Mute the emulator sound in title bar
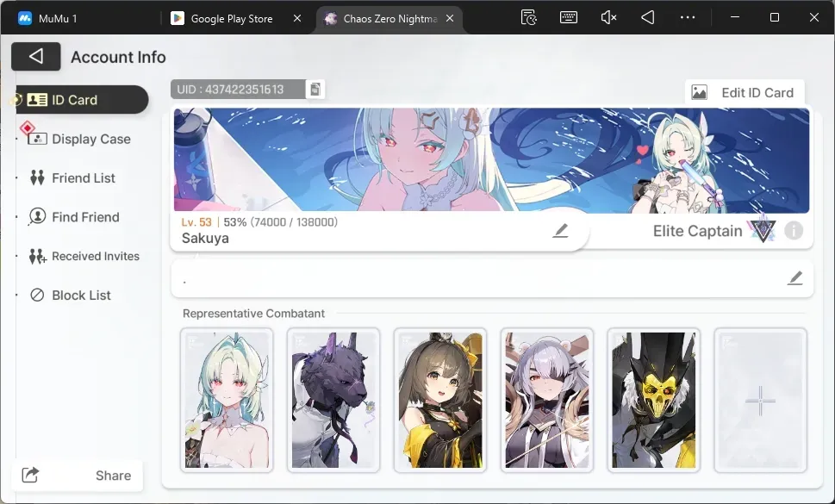Image resolution: width=835 pixels, height=504 pixels. tap(608, 17)
